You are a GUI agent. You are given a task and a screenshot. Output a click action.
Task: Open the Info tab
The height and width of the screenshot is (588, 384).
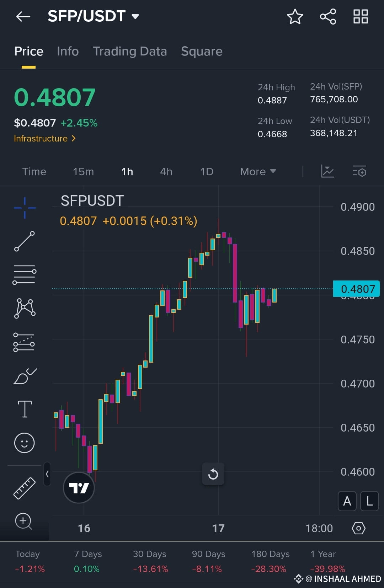pos(67,51)
